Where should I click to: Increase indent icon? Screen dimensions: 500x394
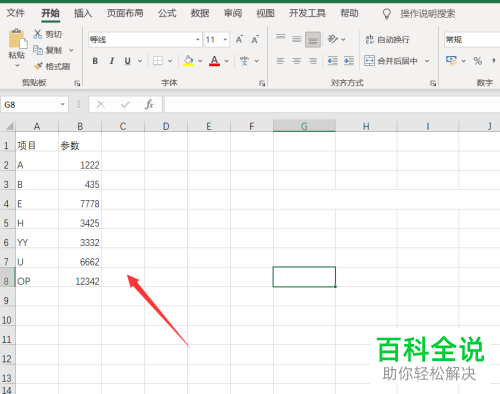[349, 61]
